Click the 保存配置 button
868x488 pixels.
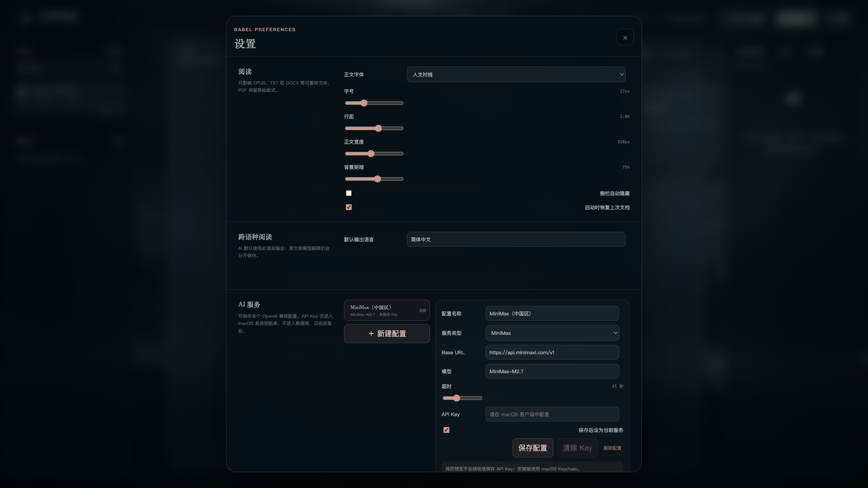(x=533, y=448)
